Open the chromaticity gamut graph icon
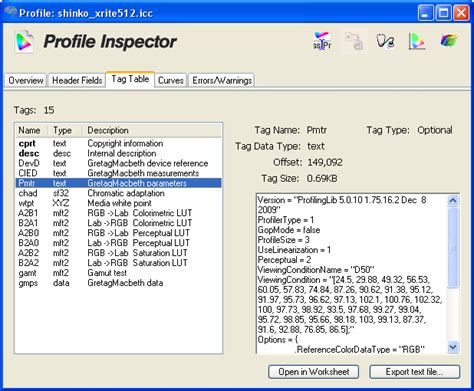 point(416,42)
